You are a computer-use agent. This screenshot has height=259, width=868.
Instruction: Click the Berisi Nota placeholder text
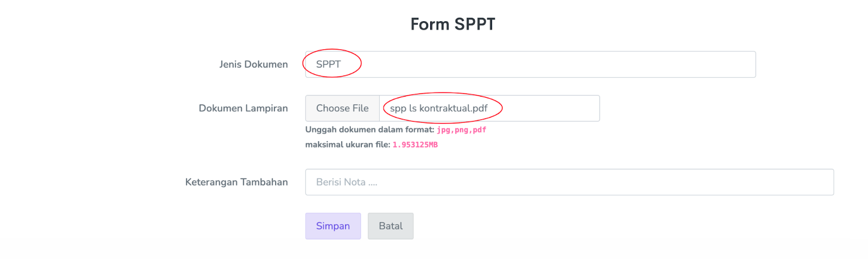click(x=346, y=182)
